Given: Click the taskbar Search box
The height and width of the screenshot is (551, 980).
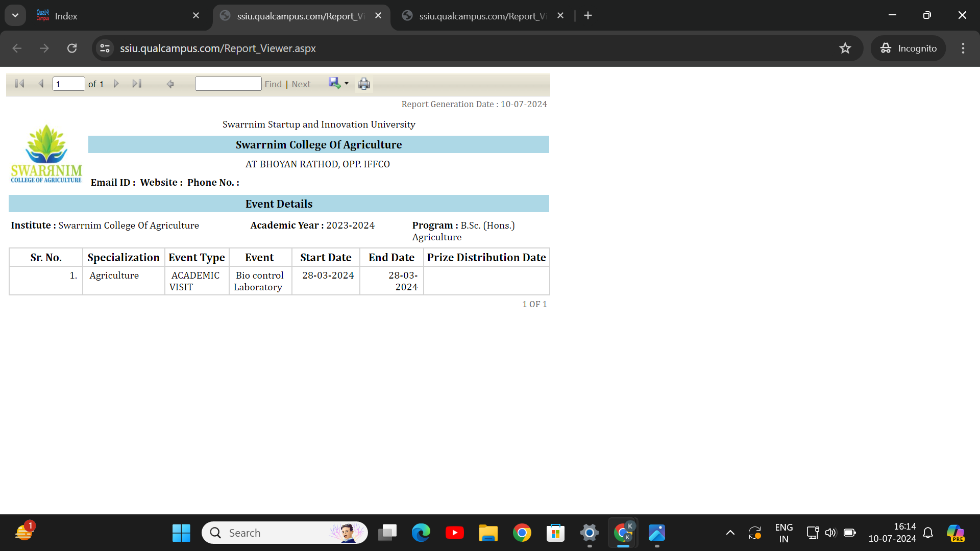Looking at the screenshot, I should (285, 533).
